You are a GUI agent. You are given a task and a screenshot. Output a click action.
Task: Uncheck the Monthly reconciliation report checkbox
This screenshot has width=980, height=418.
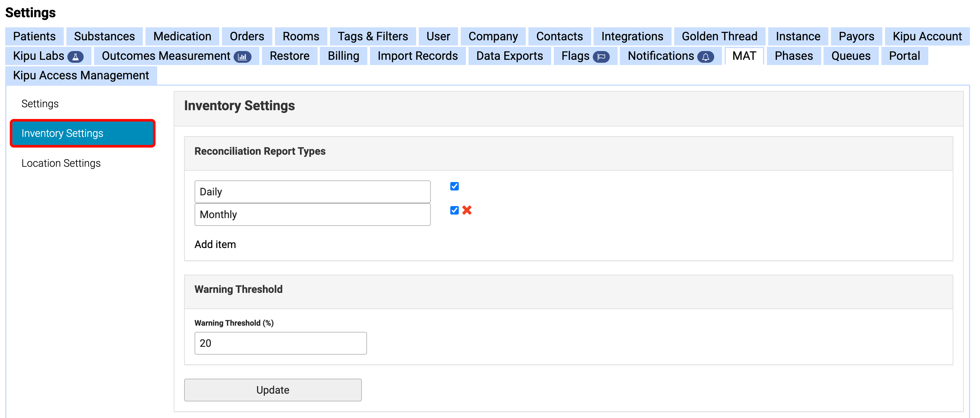point(454,210)
